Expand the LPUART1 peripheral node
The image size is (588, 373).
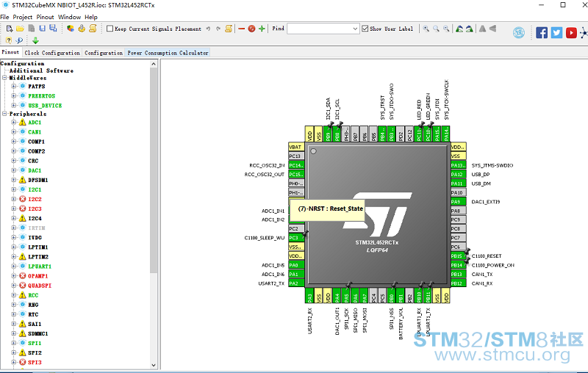click(14, 267)
